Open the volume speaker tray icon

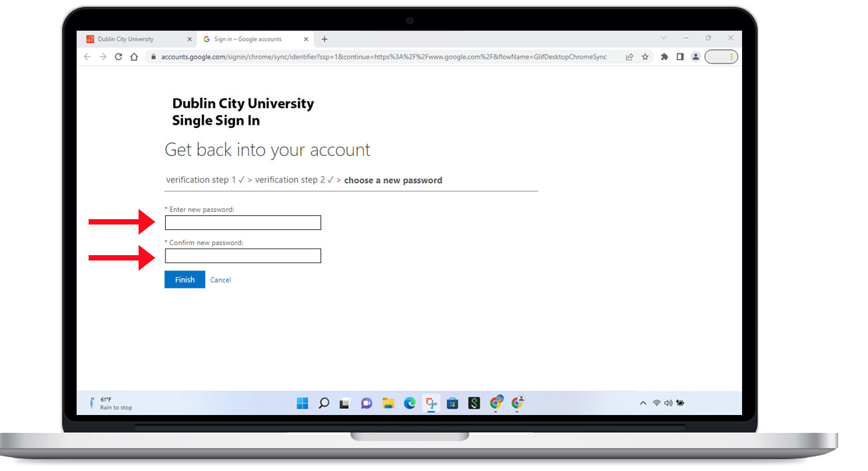click(x=668, y=403)
